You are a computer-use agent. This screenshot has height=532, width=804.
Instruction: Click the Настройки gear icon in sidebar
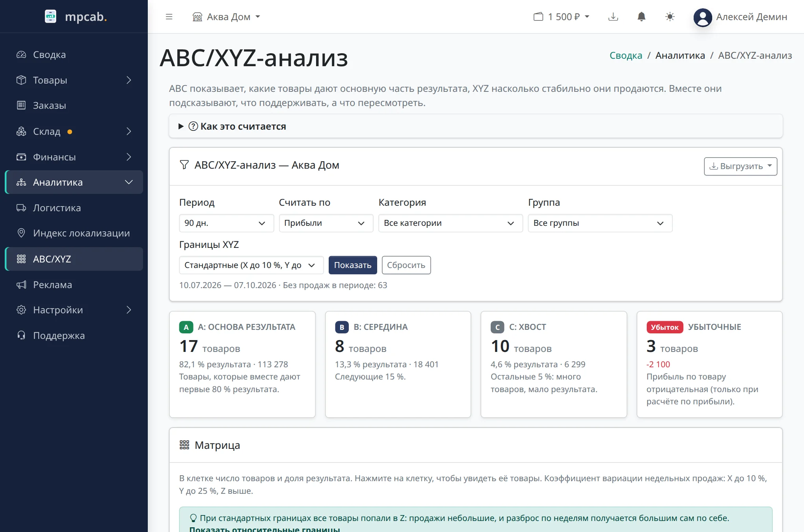21,310
